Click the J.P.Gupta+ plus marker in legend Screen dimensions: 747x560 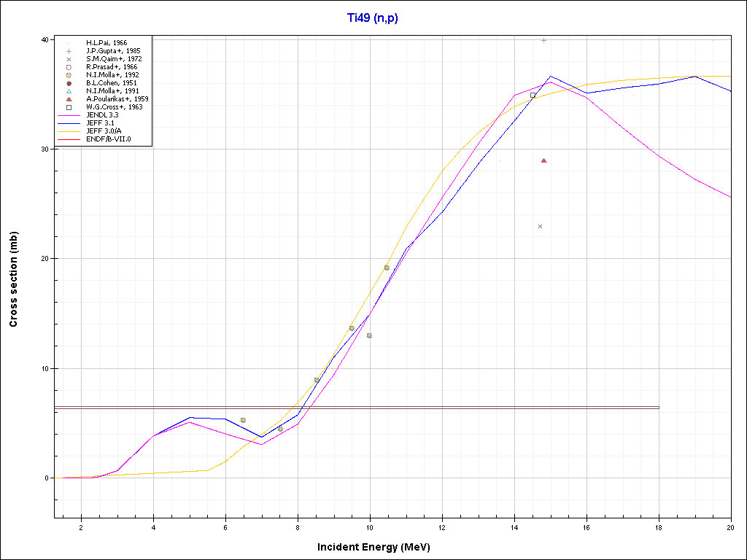(69, 51)
